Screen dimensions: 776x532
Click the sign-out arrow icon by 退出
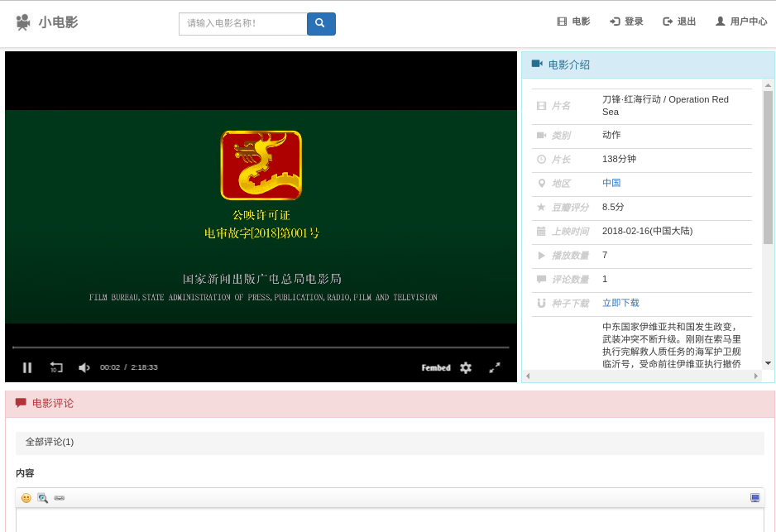pos(668,22)
